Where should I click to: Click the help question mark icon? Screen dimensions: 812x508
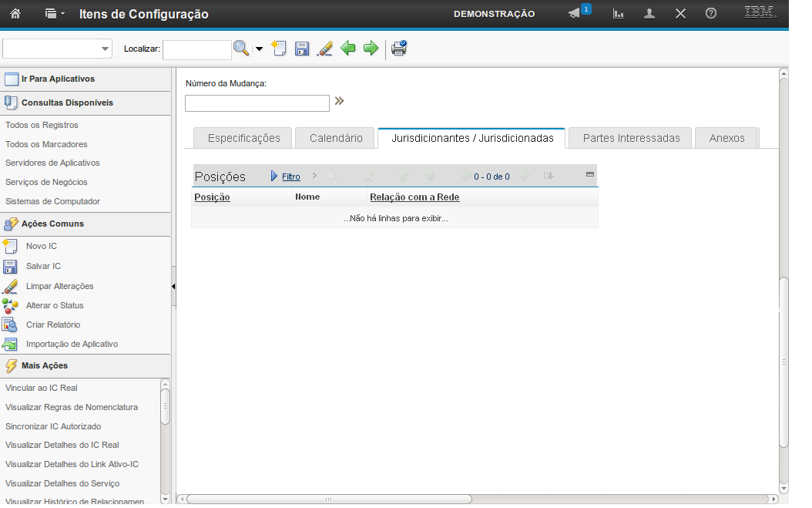tap(711, 14)
